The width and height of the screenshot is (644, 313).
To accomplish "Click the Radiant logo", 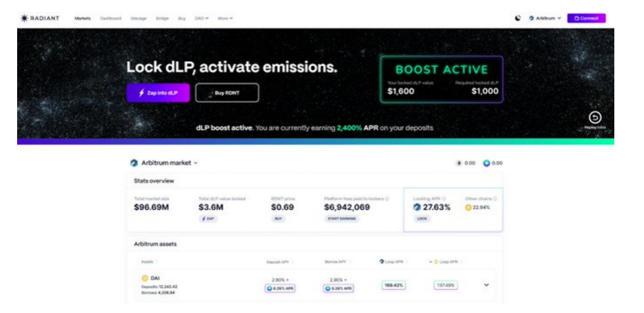I will (40, 18).
